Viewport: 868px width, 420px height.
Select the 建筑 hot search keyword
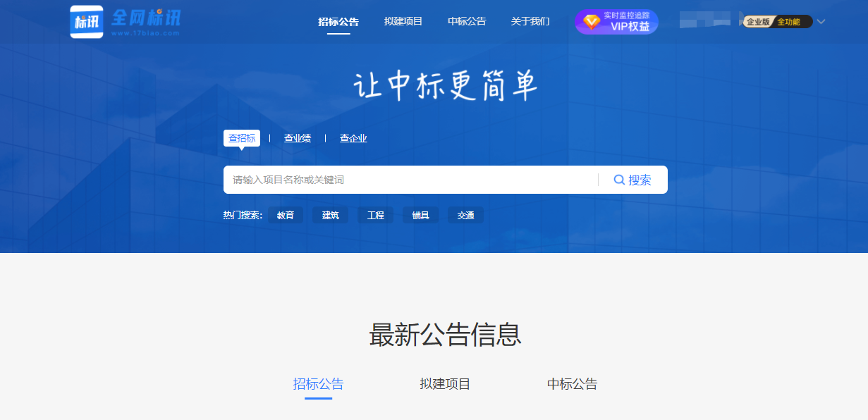tap(330, 215)
